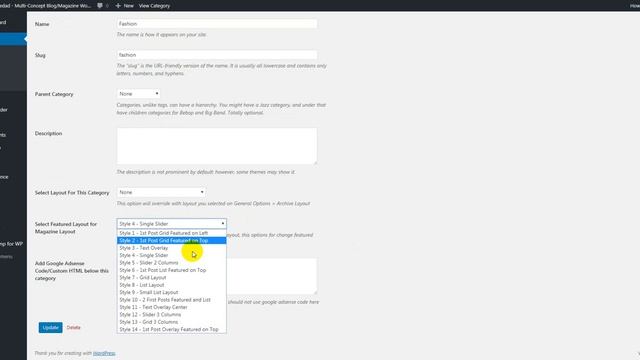Choose Style 13 - Grid 3 Columns option

[x=171, y=322]
